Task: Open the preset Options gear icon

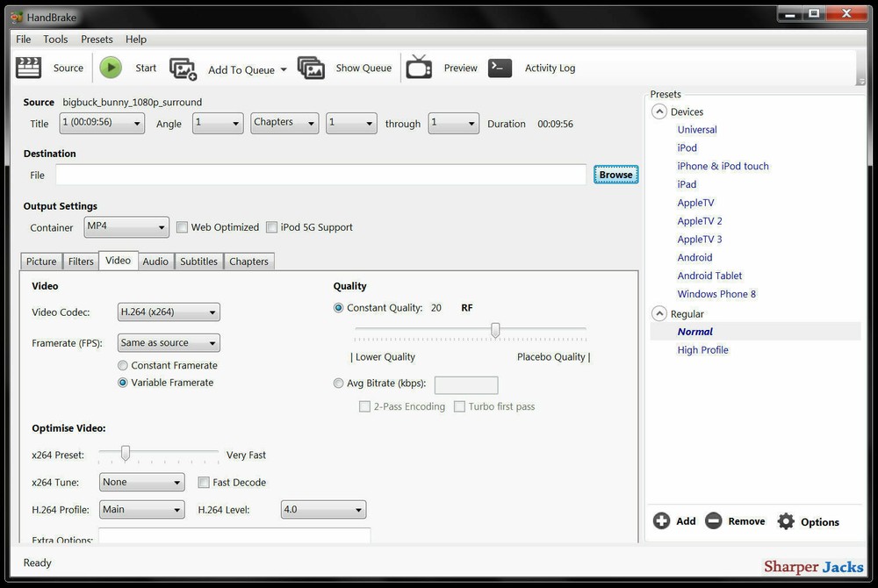Action: coord(786,520)
